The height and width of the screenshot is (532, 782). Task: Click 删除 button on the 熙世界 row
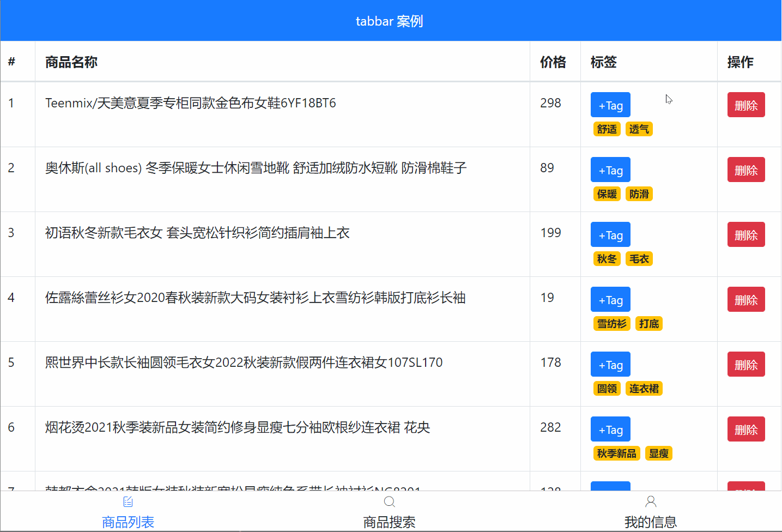point(745,364)
